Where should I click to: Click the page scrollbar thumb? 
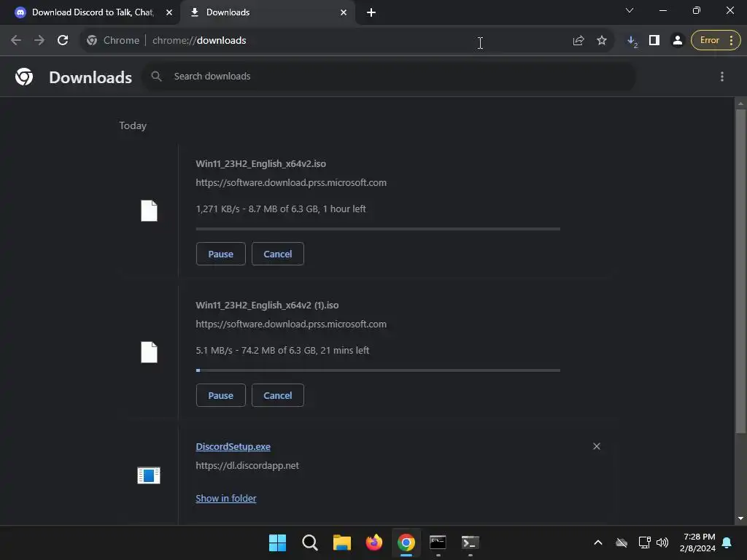point(740,271)
